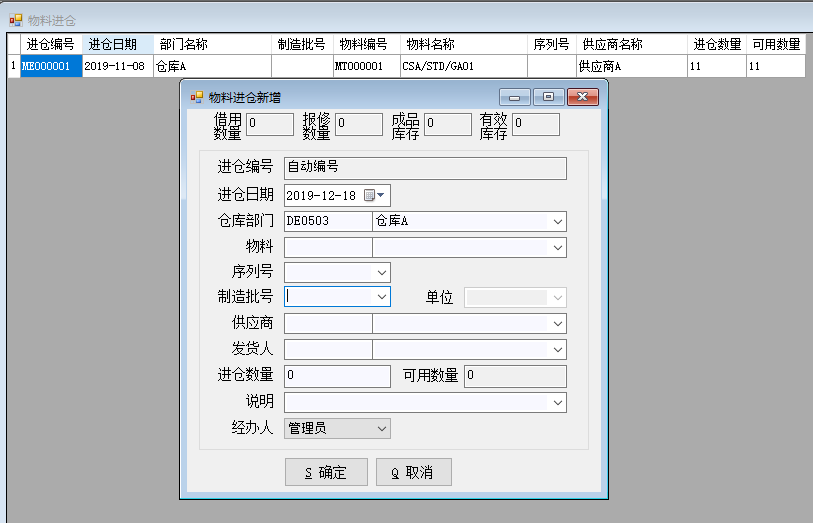The image size is (813, 523).
Task: Click the 仓库部门 code field DE0503
Action: tap(327, 221)
